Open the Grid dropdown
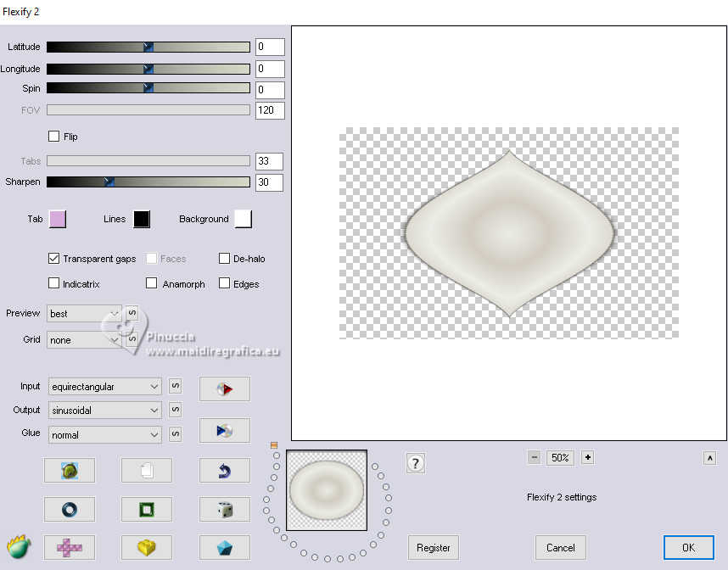 84,340
